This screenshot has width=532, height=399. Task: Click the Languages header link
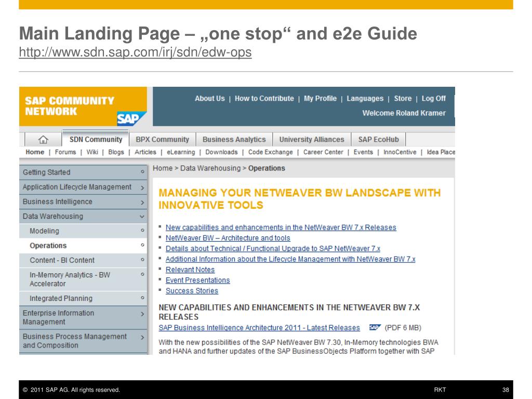pos(365,98)
